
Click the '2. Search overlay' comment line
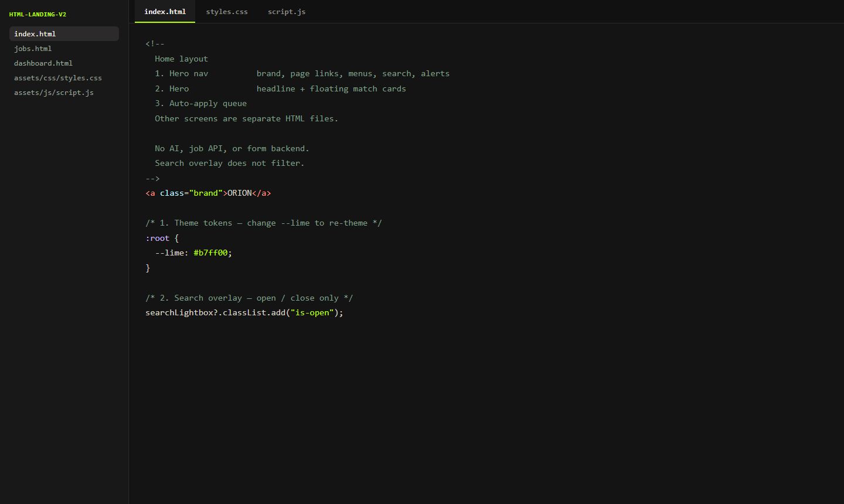pos(249,298)
